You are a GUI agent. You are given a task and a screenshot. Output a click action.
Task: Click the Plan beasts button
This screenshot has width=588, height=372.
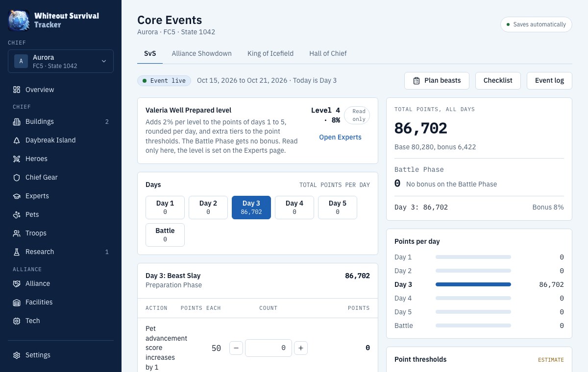(x=437, y=81)
